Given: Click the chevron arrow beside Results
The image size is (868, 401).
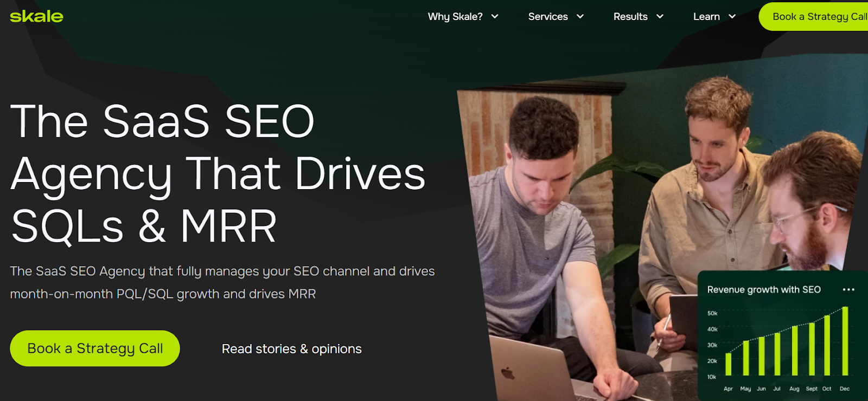Looking at the screenshot, I should 660,17.
